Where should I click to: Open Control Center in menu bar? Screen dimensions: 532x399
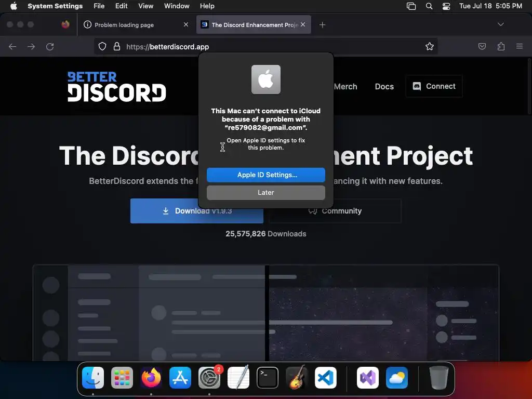(446, 6)
